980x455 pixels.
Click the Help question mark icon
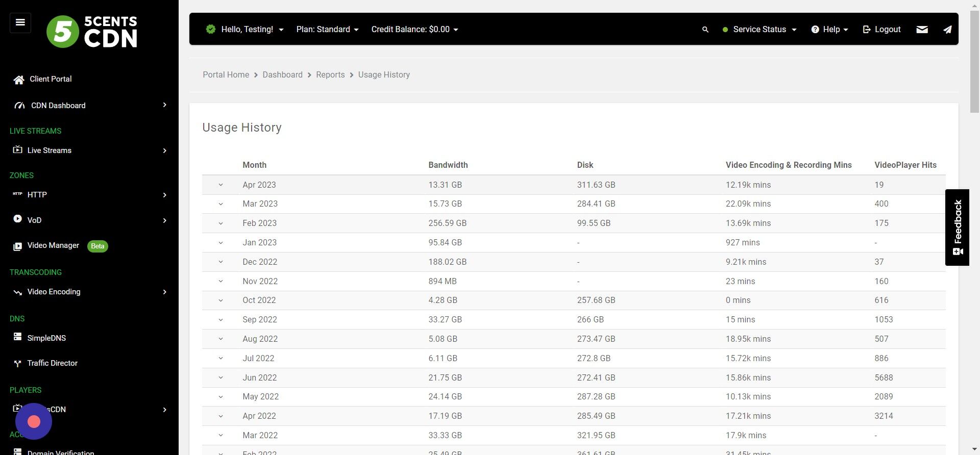(x=815, y=30)
